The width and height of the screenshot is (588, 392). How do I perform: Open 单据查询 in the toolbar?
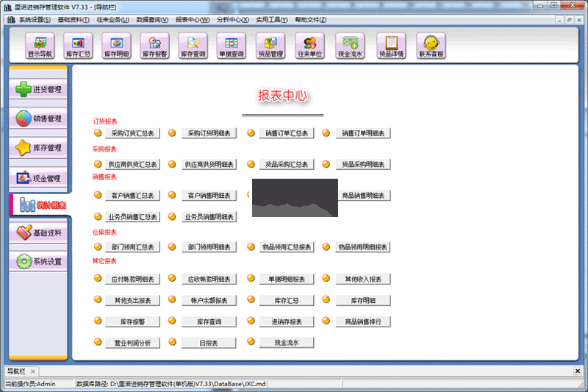232,46
